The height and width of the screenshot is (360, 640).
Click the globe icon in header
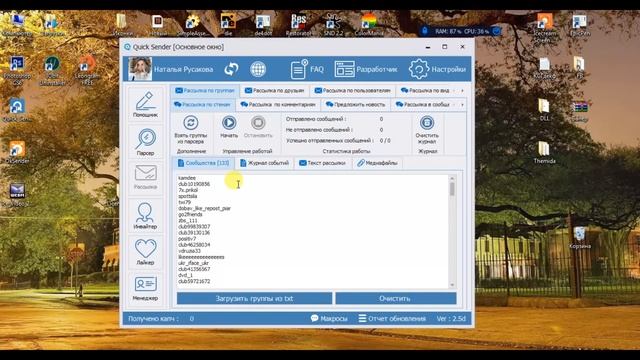258,69
